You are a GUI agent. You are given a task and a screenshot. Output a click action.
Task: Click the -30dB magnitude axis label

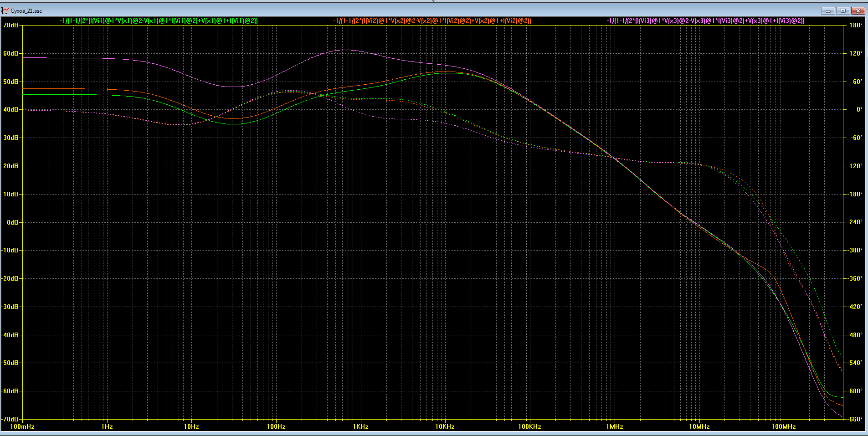[10, 307]
